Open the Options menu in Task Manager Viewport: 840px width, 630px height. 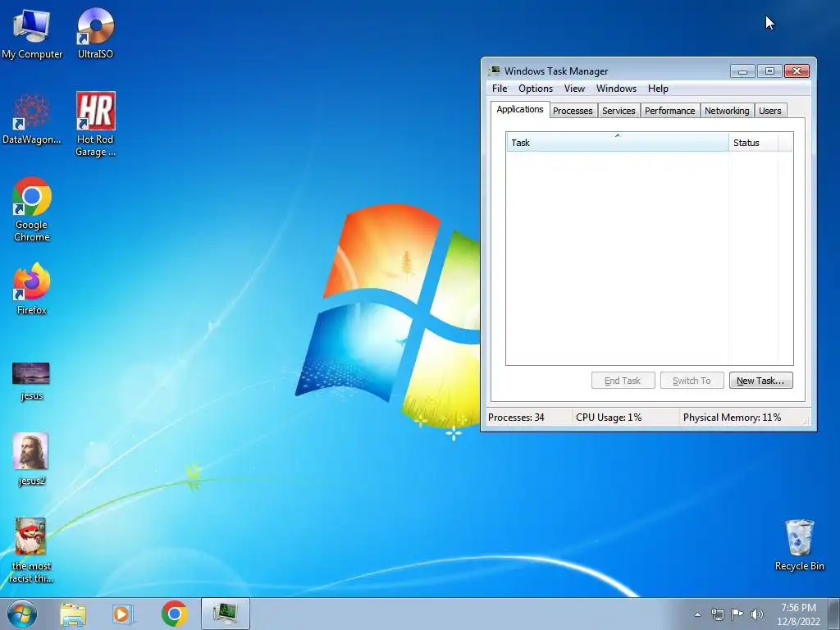coord(535,89)
